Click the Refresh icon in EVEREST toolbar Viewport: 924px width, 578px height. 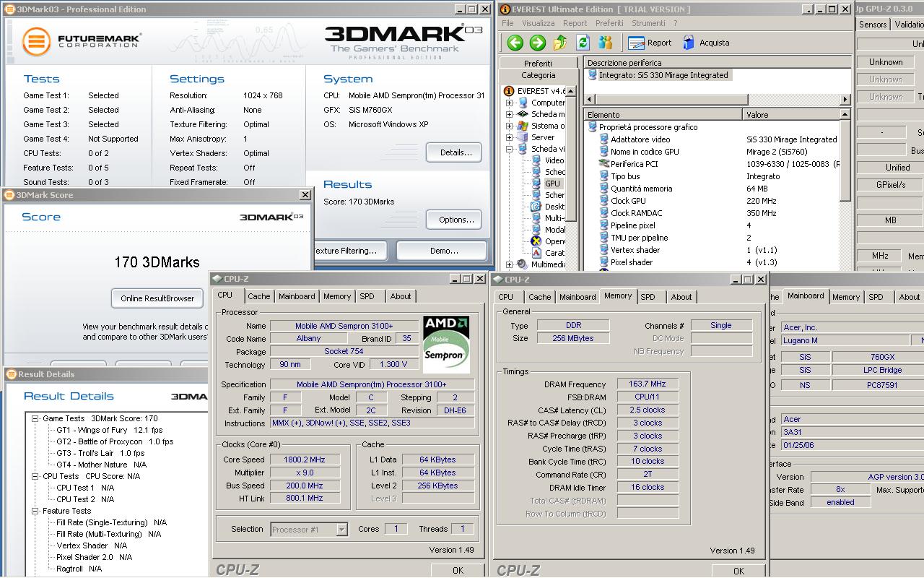(583, 43)
